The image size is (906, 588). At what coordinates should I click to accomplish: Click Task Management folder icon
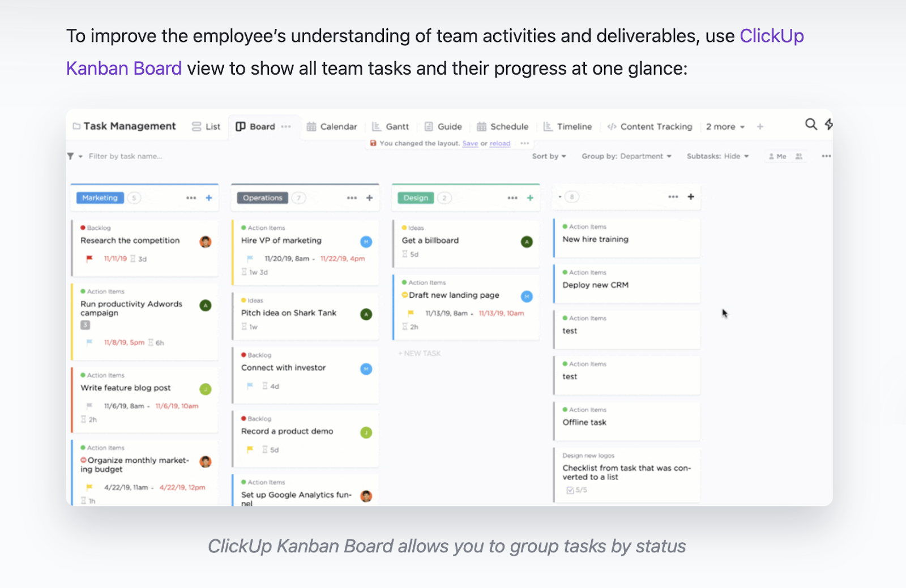click(76, 126)
